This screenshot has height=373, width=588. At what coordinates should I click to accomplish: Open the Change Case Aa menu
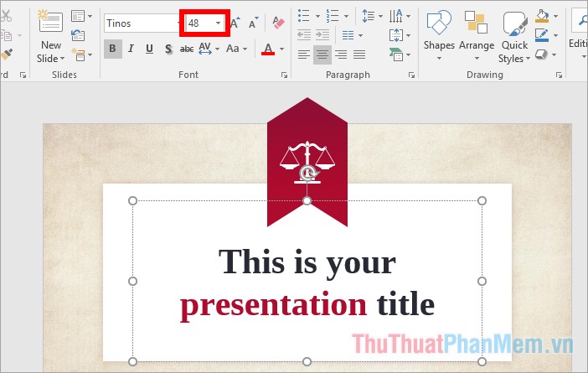pos(236,49)
